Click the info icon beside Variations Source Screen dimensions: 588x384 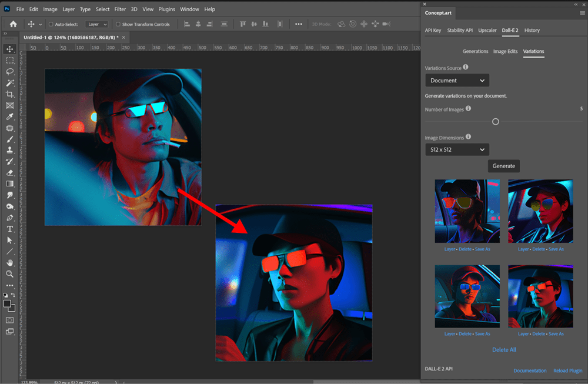pos(465,67)
